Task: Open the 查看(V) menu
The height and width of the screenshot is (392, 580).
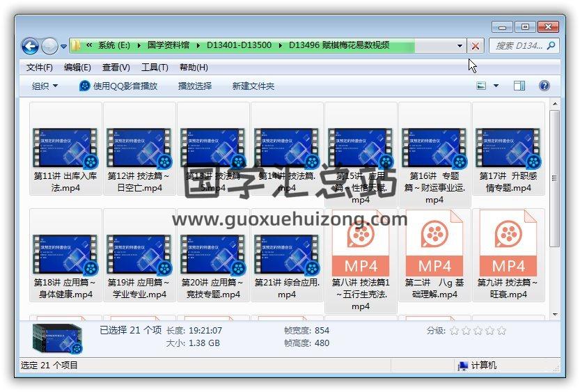Action: 116,68
